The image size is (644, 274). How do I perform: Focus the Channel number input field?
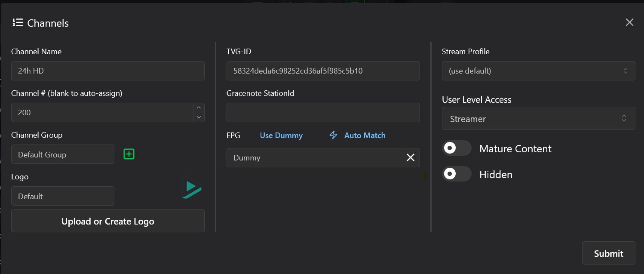pyautogui.click(x=102, y=112)
